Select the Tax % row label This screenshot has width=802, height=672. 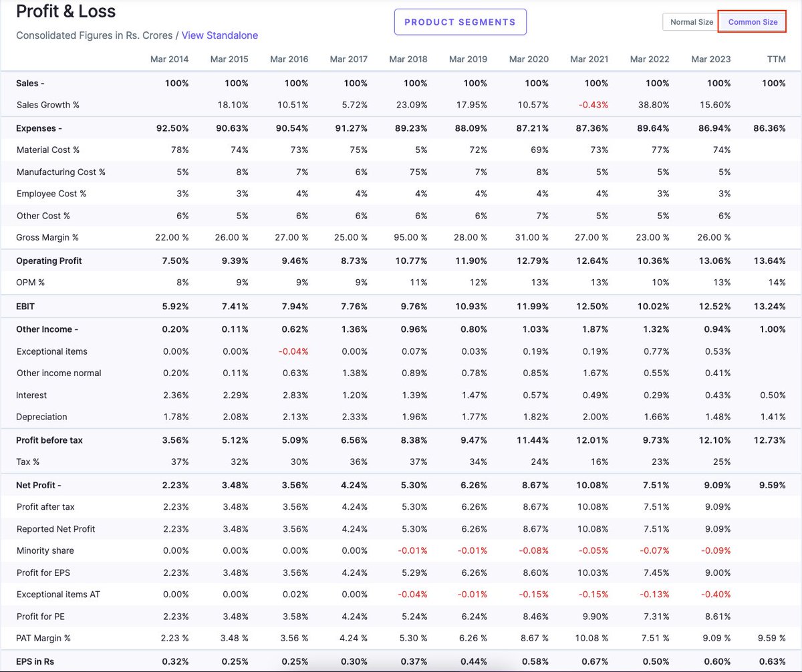pyautogui.click(x=28, y=462)
